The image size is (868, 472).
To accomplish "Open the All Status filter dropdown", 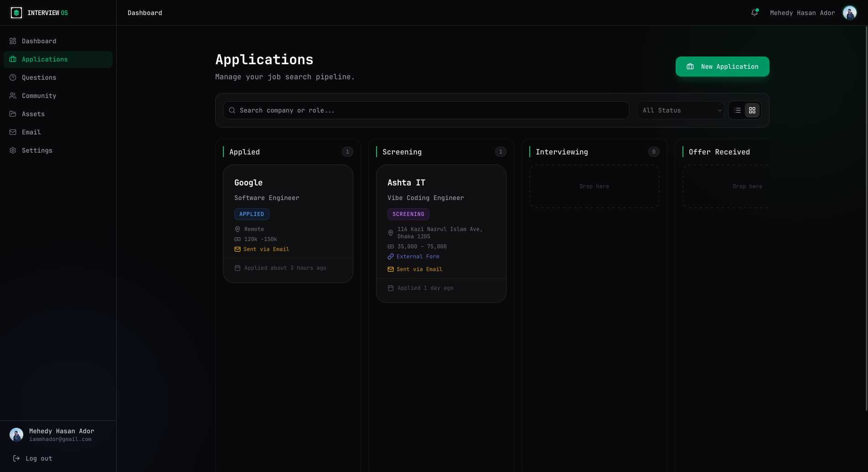I will tap(680, 110).
